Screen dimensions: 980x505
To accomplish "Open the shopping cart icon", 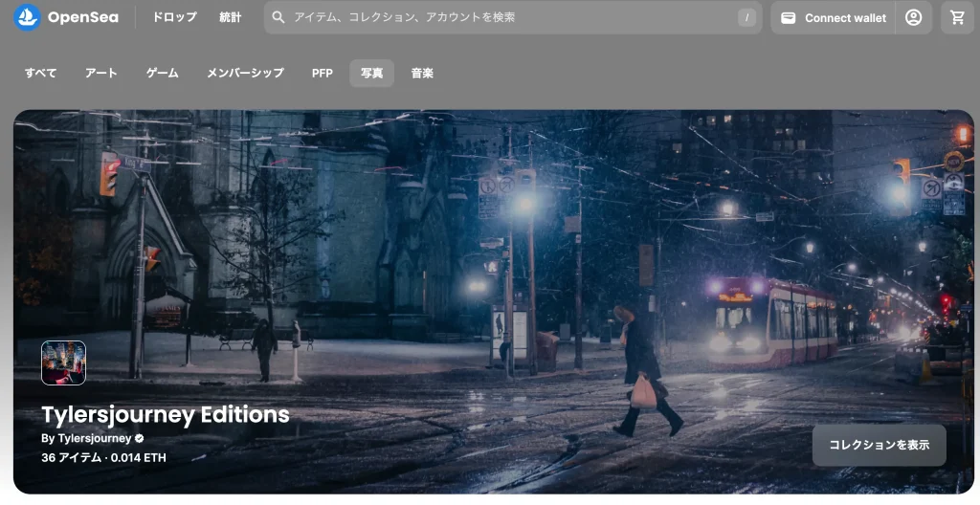I will [956, 17].
